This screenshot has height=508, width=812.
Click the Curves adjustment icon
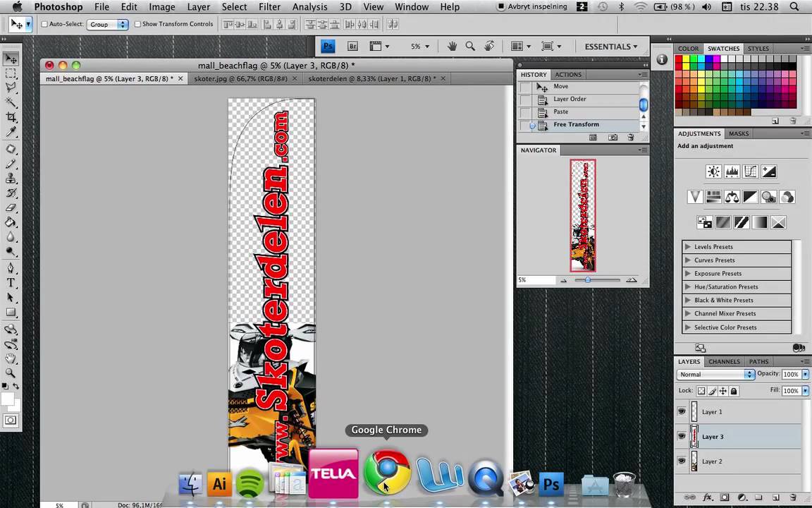[751, 171]
